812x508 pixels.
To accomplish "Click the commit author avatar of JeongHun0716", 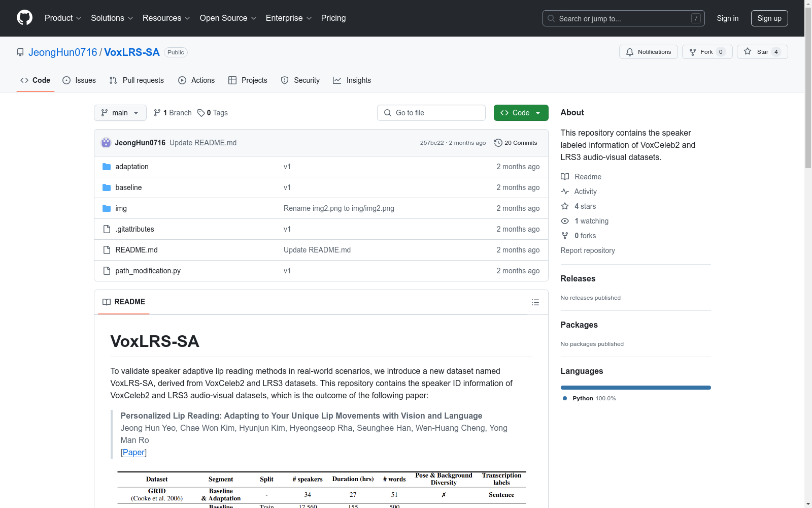I will click(106, 143).
